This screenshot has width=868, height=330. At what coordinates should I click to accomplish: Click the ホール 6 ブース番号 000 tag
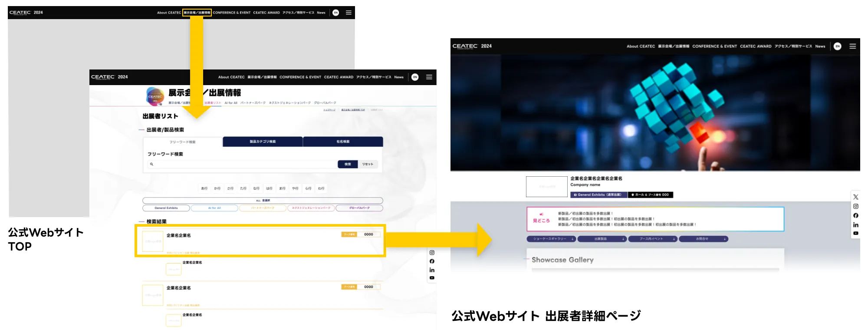click(x=651, y=195)
